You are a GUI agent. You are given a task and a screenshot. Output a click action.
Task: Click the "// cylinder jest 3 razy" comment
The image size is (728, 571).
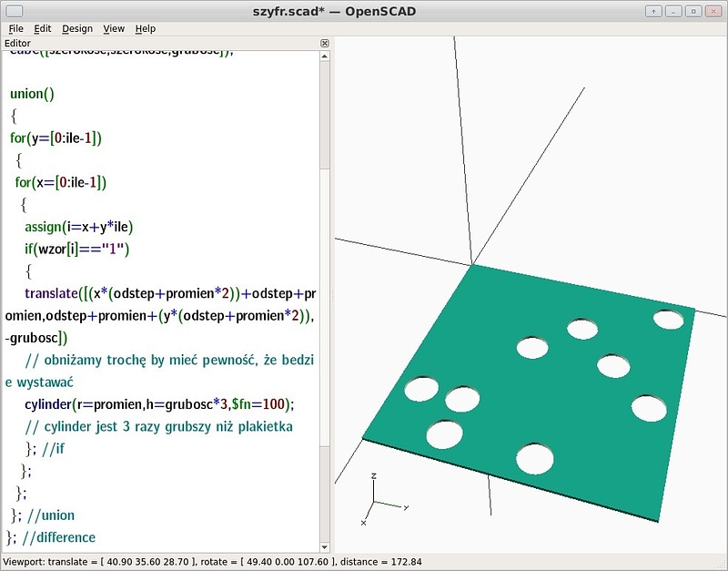click(159, 426)
